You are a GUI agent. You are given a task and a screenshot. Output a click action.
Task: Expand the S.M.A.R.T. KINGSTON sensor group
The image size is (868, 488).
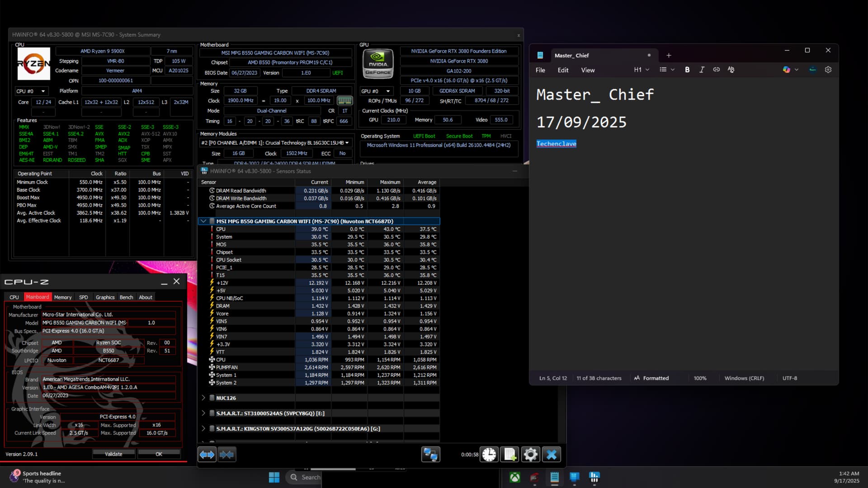coord(203,429)
